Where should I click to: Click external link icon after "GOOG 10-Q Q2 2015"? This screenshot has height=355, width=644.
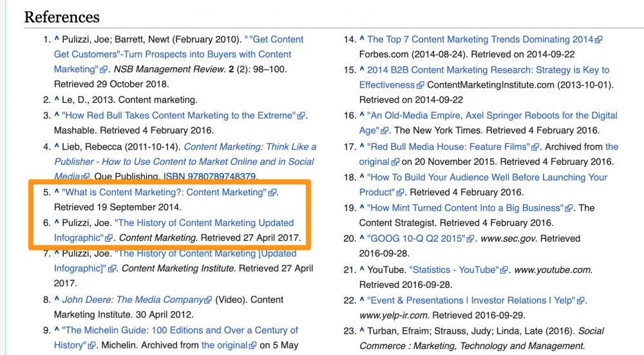point(469,239)
